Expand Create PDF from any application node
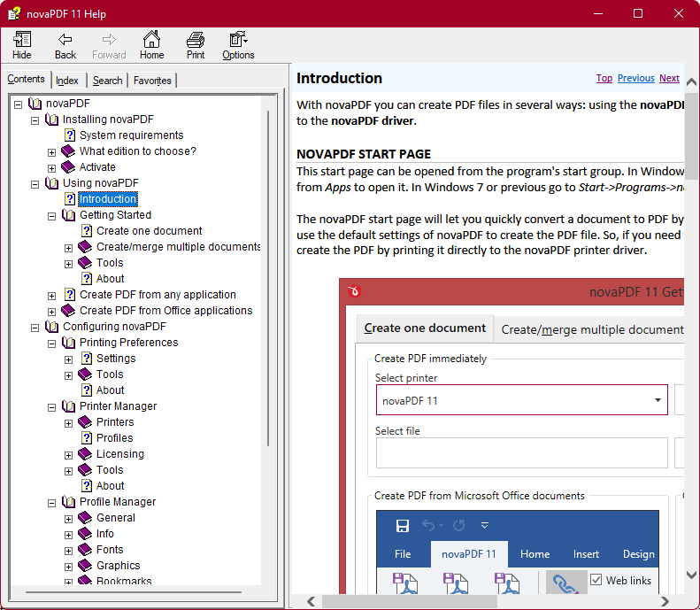Image resolution: width=700 pixels, height=610 pixels. coord(52,296)
